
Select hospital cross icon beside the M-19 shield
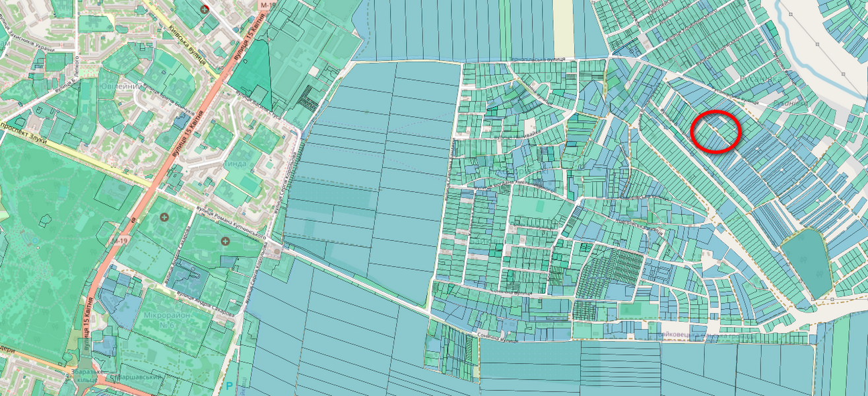[164, 216]
